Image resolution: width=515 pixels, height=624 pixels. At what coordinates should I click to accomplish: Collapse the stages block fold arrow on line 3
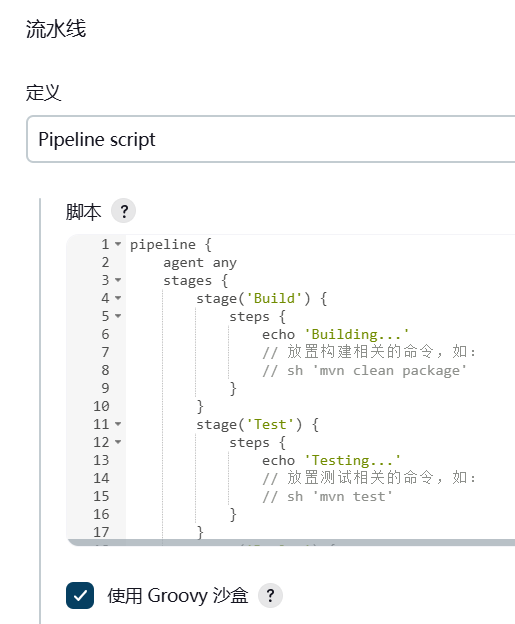coord(118,280)
